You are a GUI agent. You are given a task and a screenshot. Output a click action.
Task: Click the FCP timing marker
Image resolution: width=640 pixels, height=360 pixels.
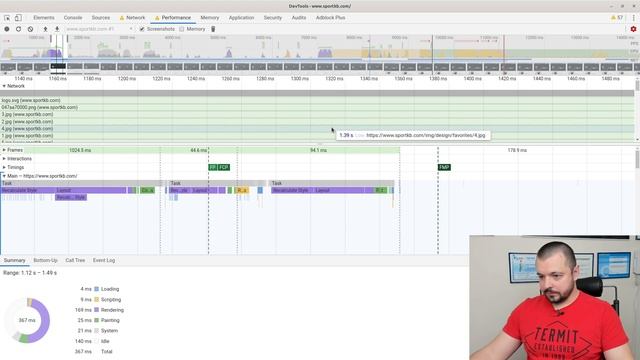pos(224,167)
